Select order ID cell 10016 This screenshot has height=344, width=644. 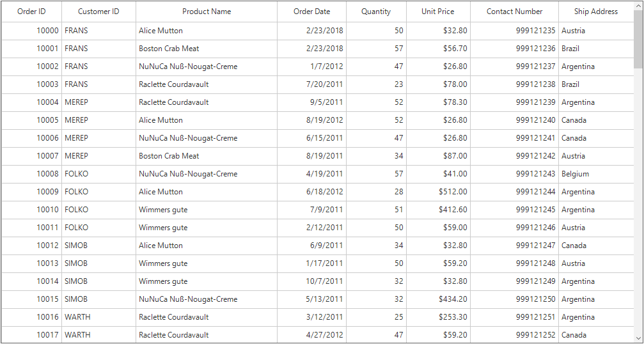(31, 317)
